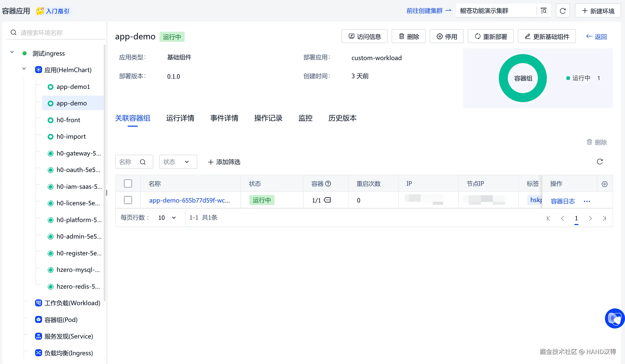625x364 pixels.
Task: Collapse the 测试ingress environment node
Action: (x=12, y=52)
